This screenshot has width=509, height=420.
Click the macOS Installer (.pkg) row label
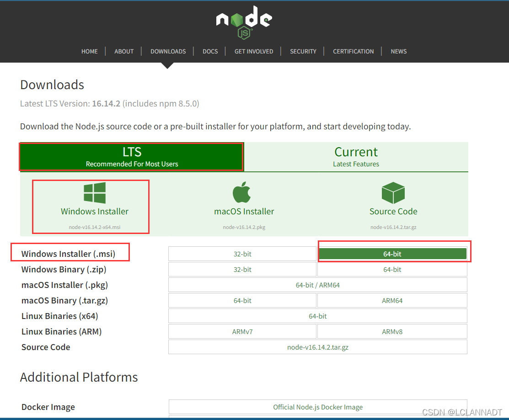64,285
